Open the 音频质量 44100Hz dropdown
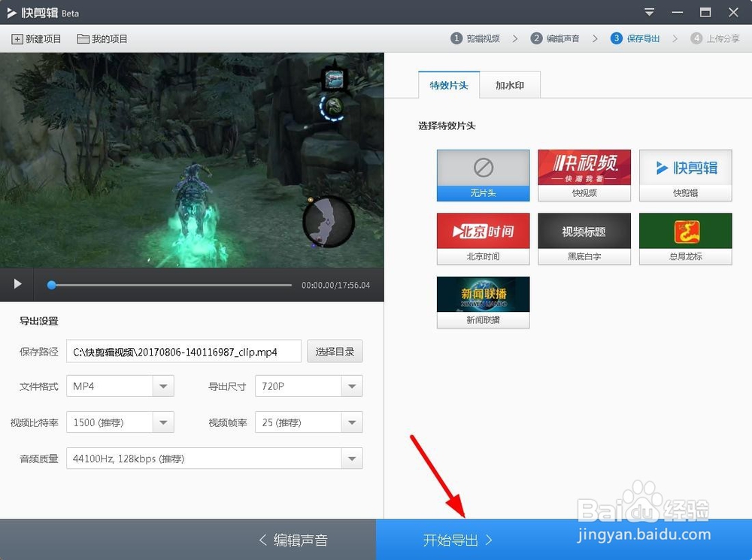 click(214, 459)
